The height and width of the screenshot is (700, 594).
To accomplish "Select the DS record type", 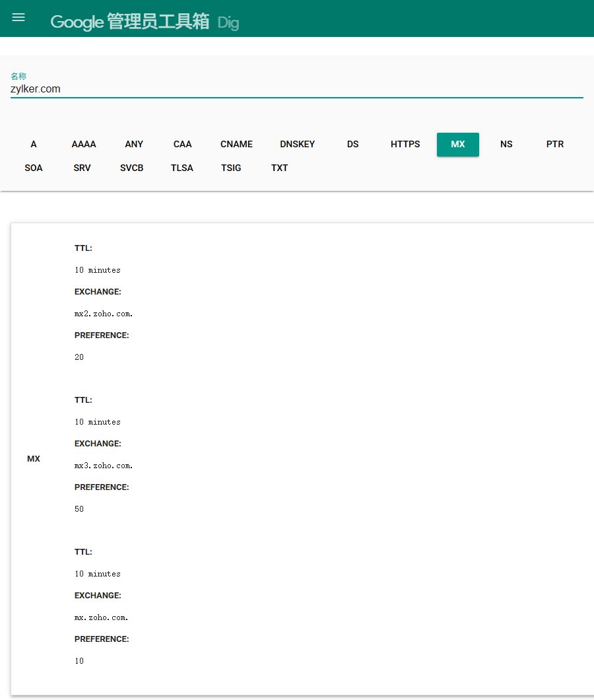I will click(x=352, y=144).
